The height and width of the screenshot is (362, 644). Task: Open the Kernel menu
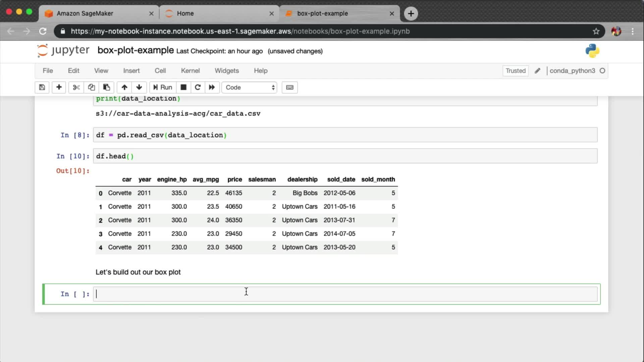point(190,71)
